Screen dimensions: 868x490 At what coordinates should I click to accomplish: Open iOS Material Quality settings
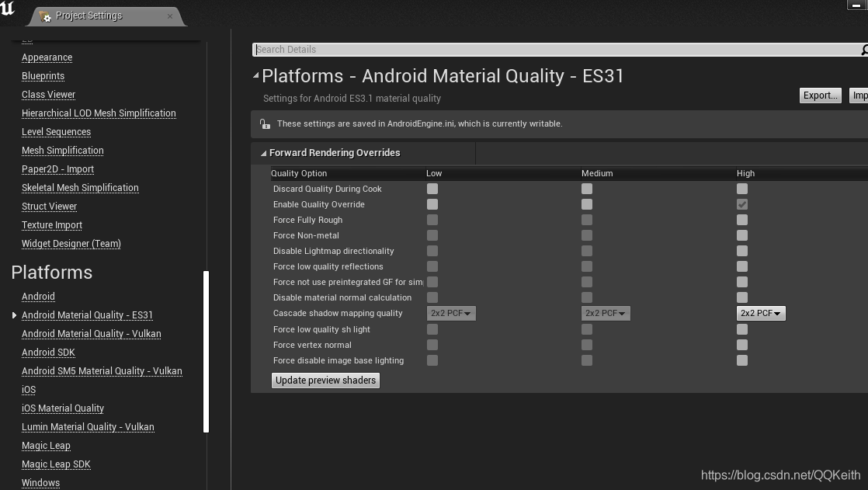tap(63, 408)
